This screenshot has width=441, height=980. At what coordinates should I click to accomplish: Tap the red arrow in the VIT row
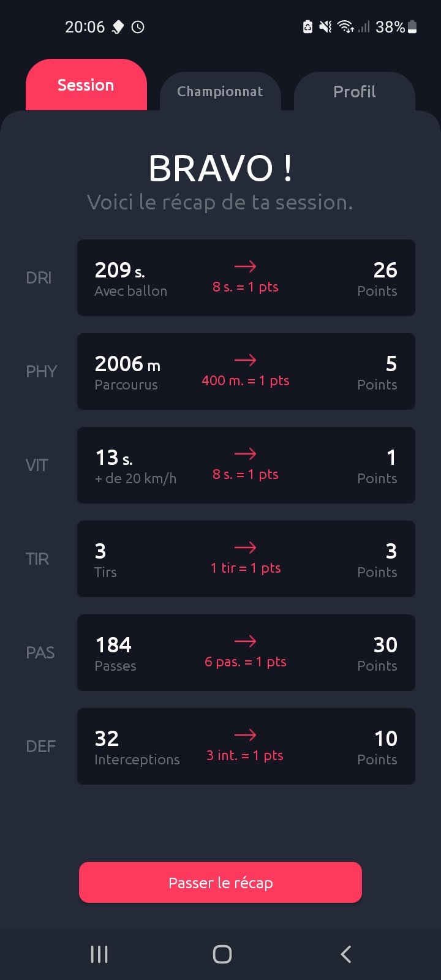click(x=245, y=454)
